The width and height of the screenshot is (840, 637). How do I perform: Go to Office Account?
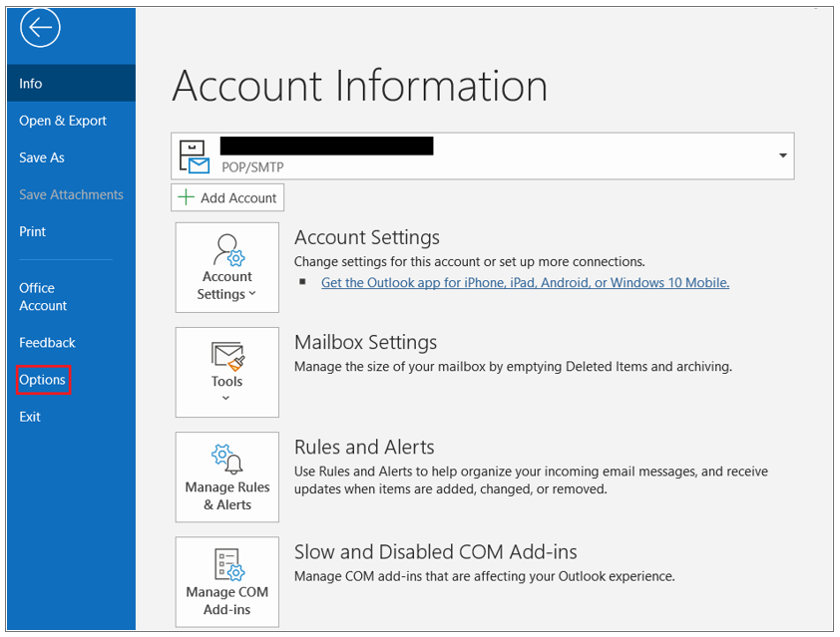43,296
